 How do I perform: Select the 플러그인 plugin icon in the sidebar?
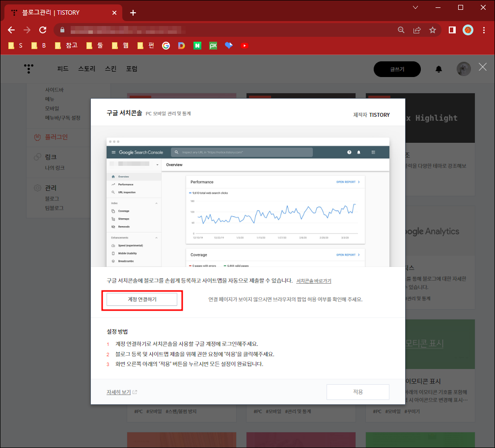37,137
